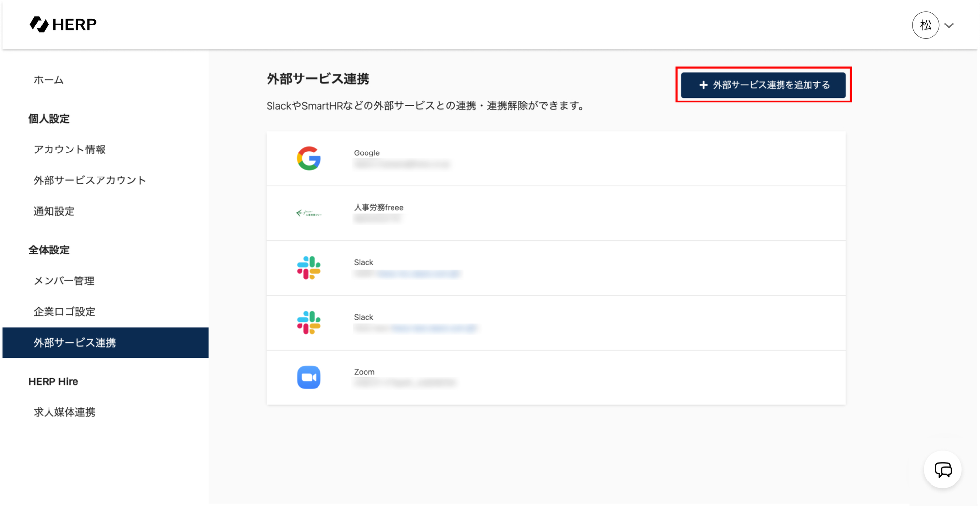Click the Zoom camera logo icon
This screenshot has height=506, width=980.
[309, 378]
